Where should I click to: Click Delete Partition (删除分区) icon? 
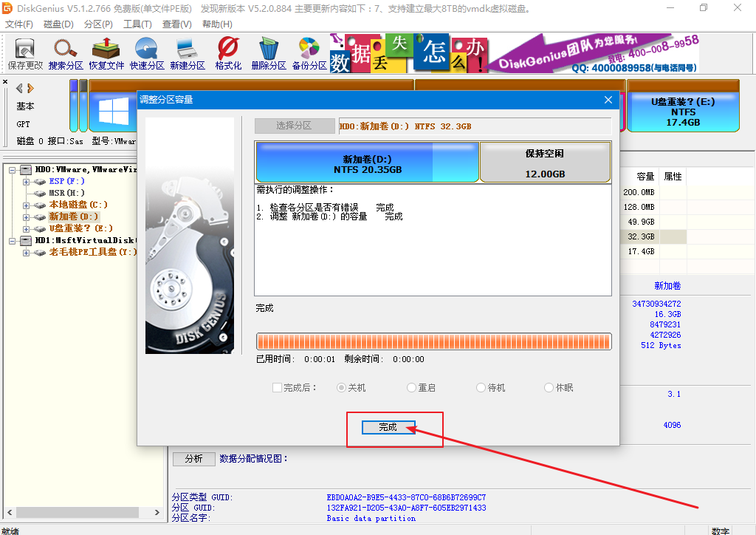tap(269, 53)
